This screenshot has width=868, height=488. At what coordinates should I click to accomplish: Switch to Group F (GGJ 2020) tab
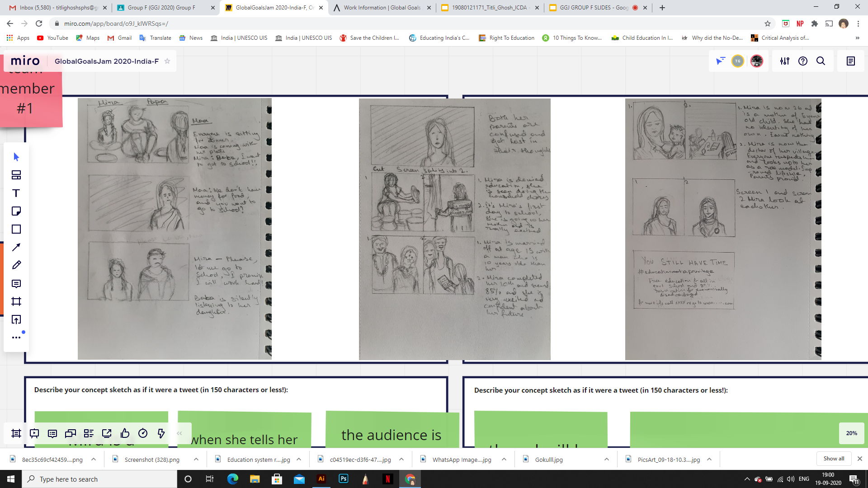click(161, 8)
